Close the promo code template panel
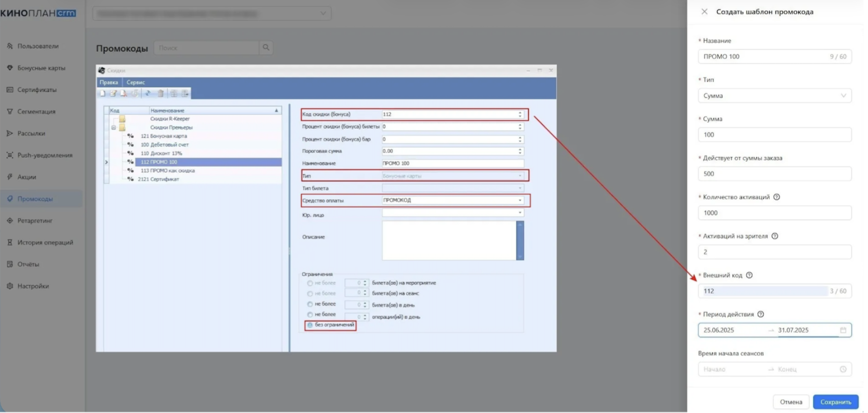This screenshot has height=413, width=868. coord(704,12)
